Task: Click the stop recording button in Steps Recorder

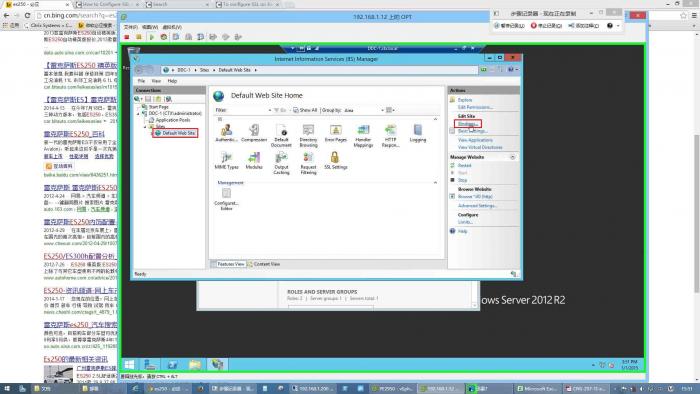Action: (x=546, y=26)
